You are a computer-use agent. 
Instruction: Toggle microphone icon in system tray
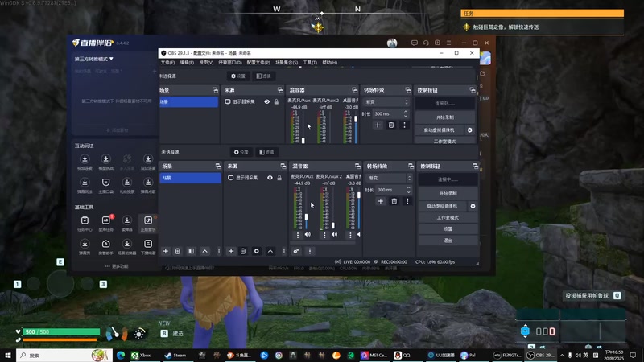[570, 355]
